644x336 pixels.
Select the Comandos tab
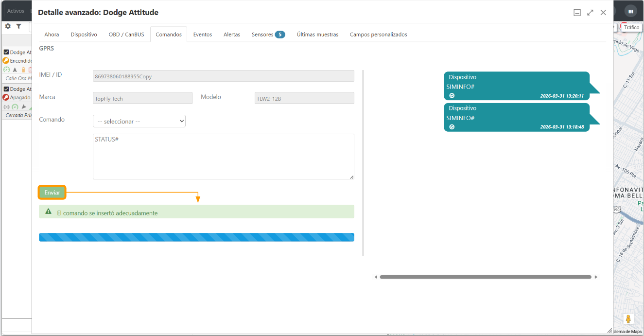tap(169, 35)
